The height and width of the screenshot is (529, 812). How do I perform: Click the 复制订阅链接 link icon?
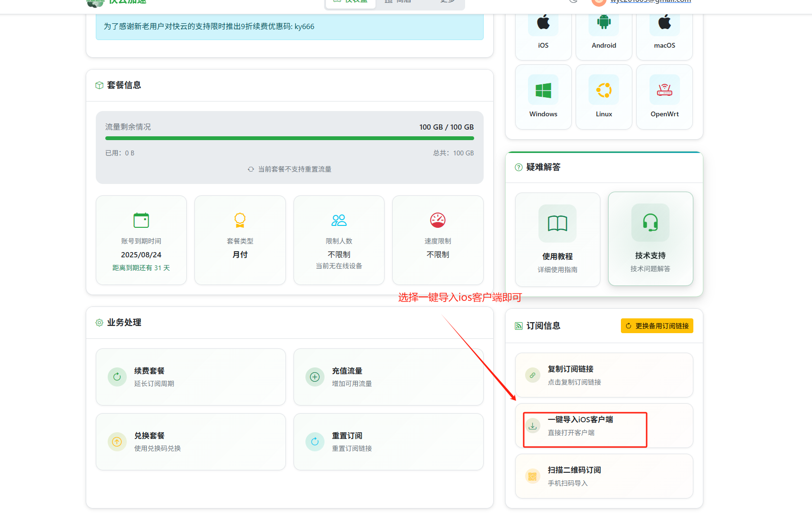coord(532,375)
